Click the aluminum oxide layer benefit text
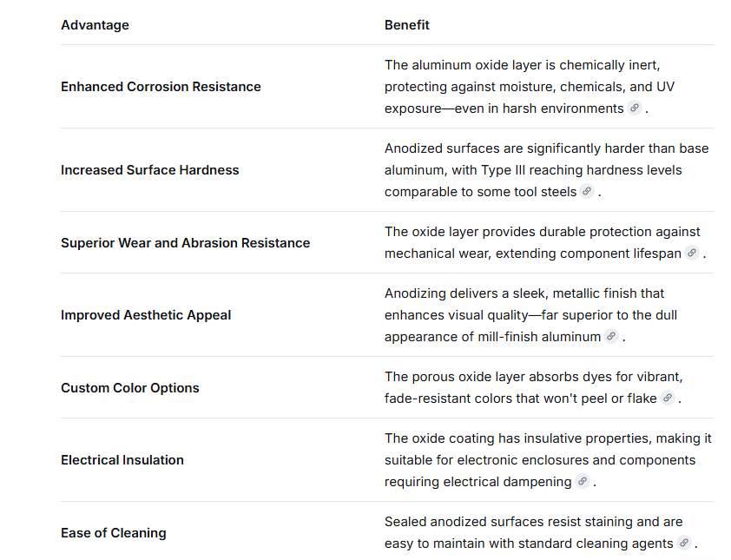 point(530,87)
